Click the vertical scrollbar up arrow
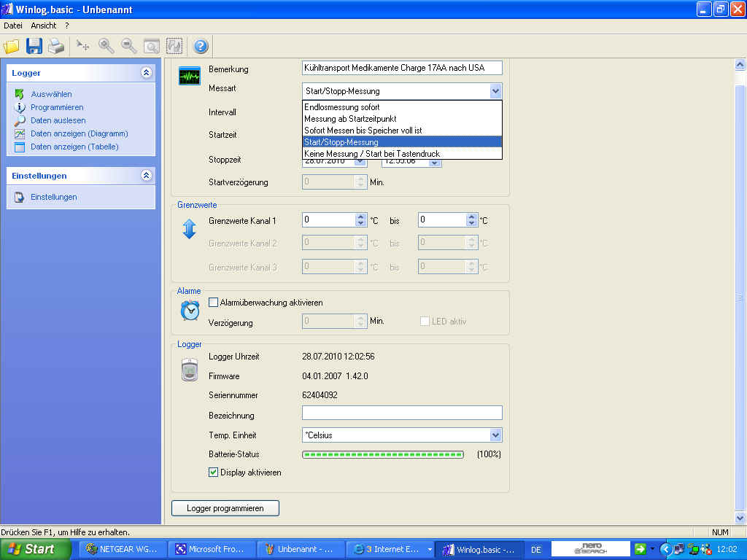The image size is (747, 560). 740,65
